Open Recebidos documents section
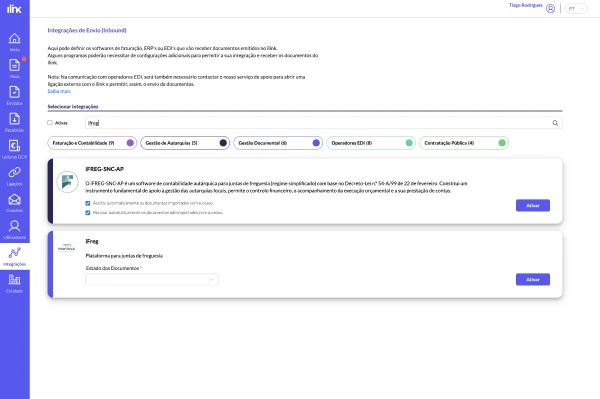 click(x=15, y=122)
